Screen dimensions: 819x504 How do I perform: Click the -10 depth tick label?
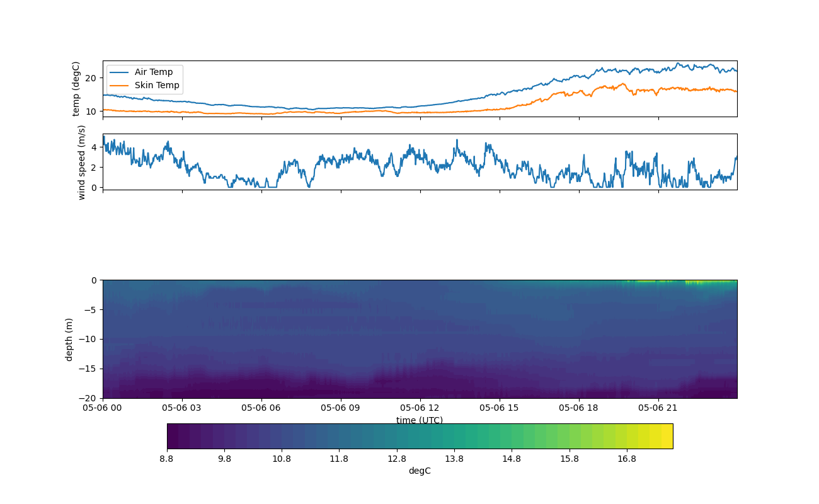pyautogui.click(x=90, y=339)
